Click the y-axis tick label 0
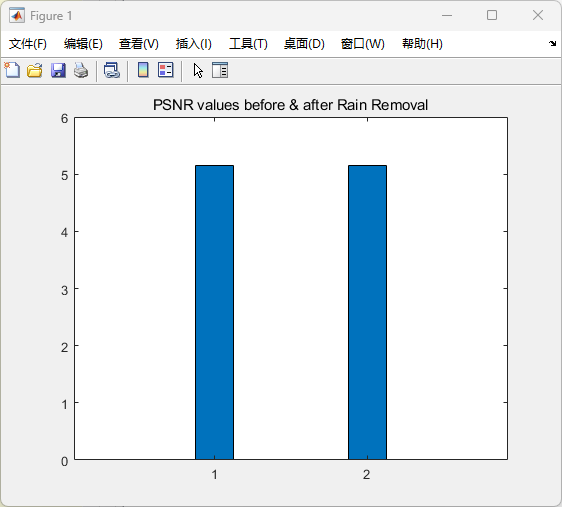 click(x=65, y=461)
